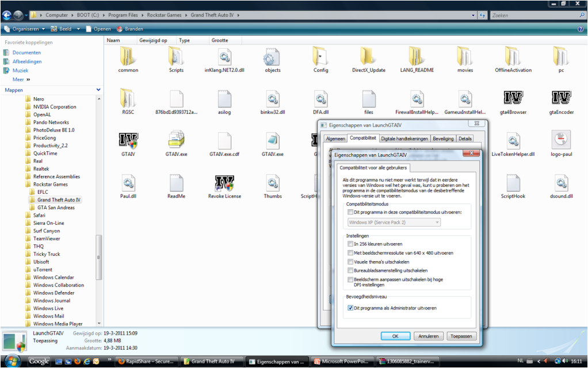This screenshot has height=368, width=588.
Task: Select the LANG_README folder icon
Action: point(417,56)
